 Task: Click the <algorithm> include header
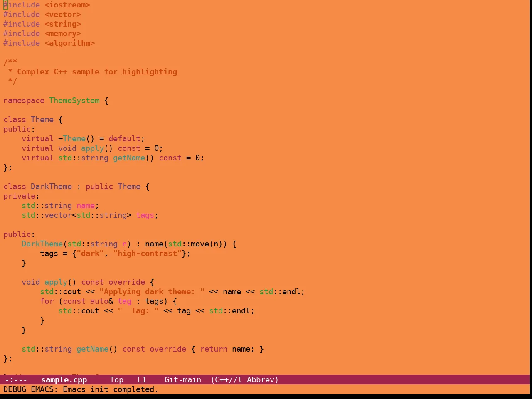click(70, 43)
